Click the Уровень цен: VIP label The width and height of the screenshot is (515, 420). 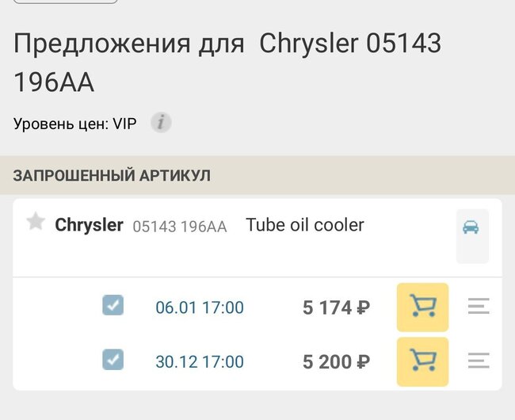pos(75,124)
